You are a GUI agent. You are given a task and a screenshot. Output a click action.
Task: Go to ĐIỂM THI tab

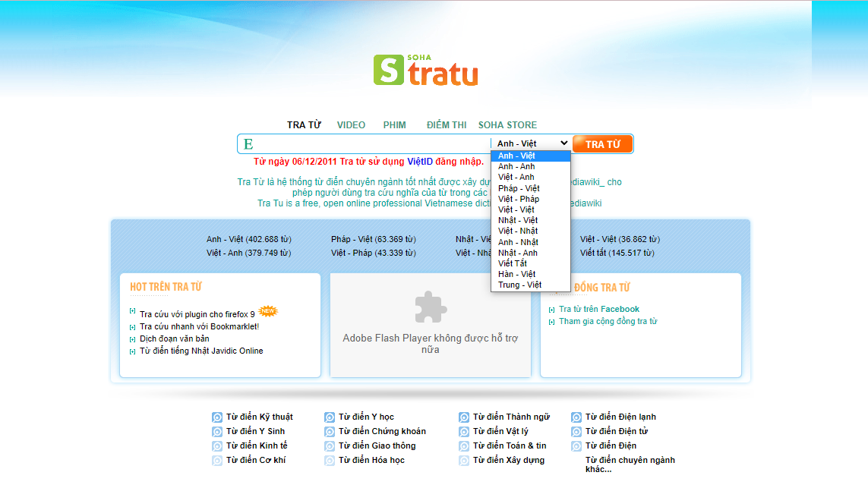[447, 125]
